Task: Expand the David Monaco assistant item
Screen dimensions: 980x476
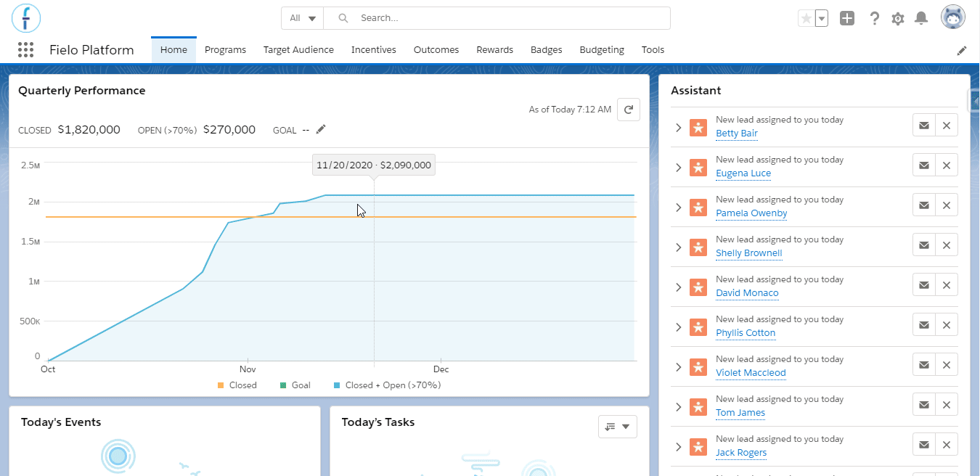Action: (679, 287)
